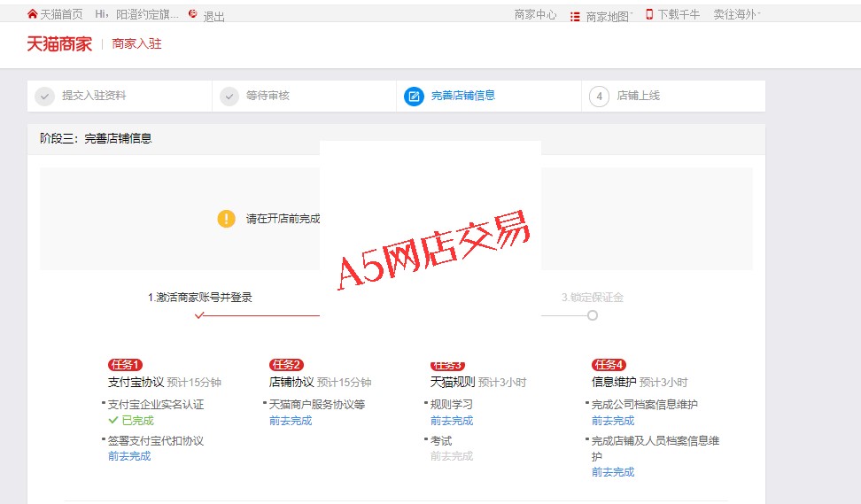Click the greyed 前去完成 under 考试
This screenshot has height=504, width=861.
[452, 456]
